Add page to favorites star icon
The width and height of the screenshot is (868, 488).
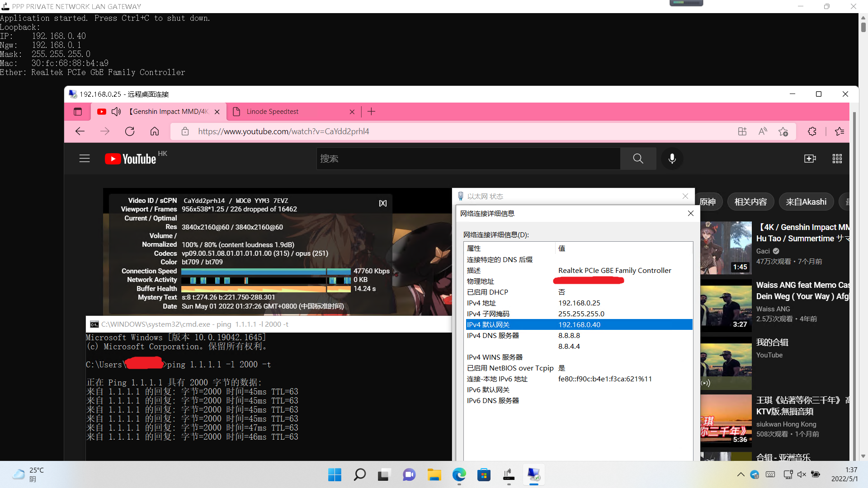click(x=783, y=131)
